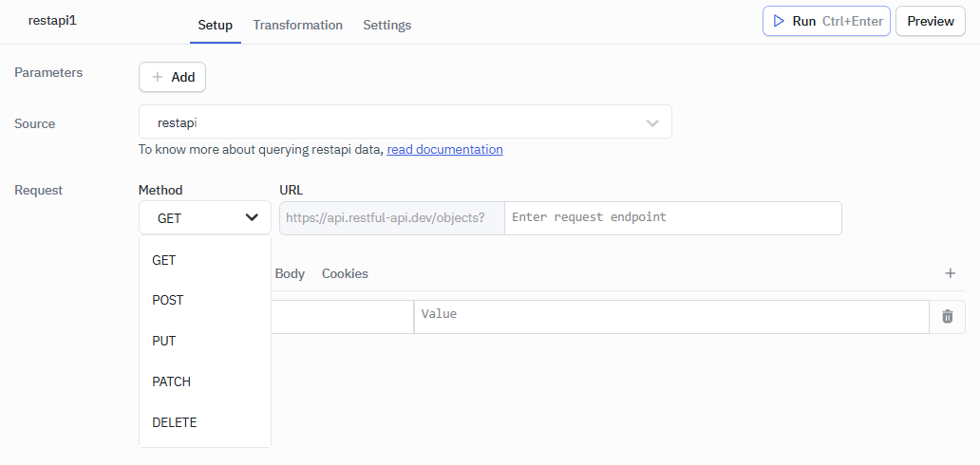Pick PATCH from the method options
The width and height of the screenshot is (980, 465).
click(171, 381)
